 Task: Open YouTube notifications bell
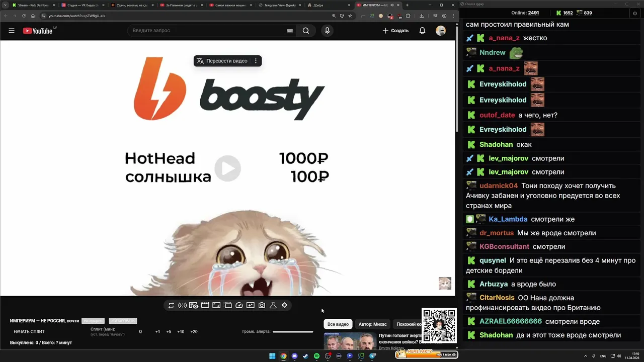point(423,31)
